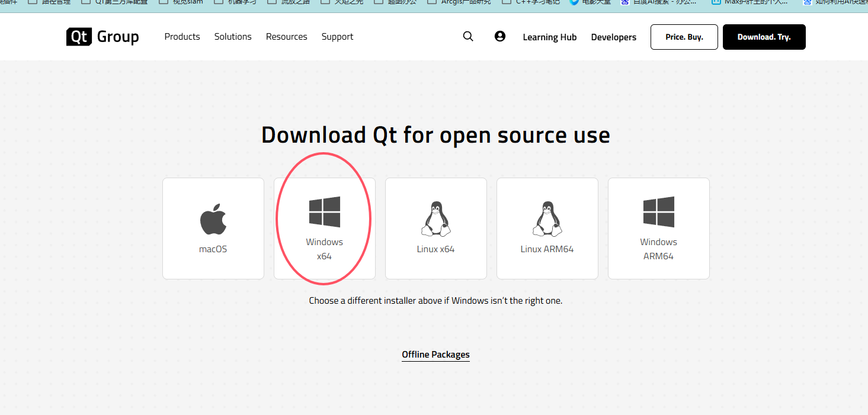Pick the Linux ARM64 penguin card
The height and width of the screenshot is (415, 868).
coord(547,229)
